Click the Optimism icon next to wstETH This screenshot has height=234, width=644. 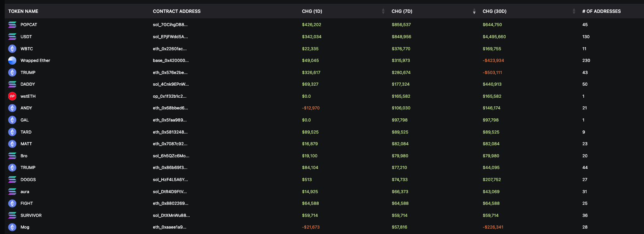click(12, 96)
